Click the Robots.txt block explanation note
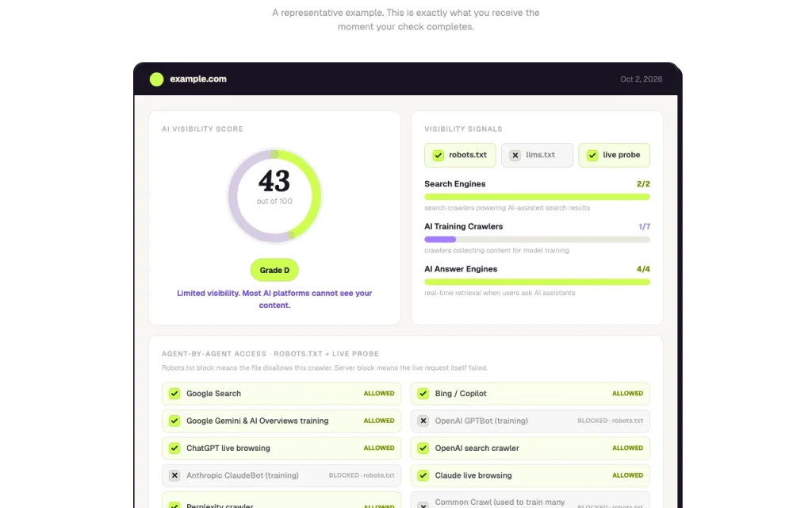This screenshot has height=508, width=812. [x=324, y=368]
